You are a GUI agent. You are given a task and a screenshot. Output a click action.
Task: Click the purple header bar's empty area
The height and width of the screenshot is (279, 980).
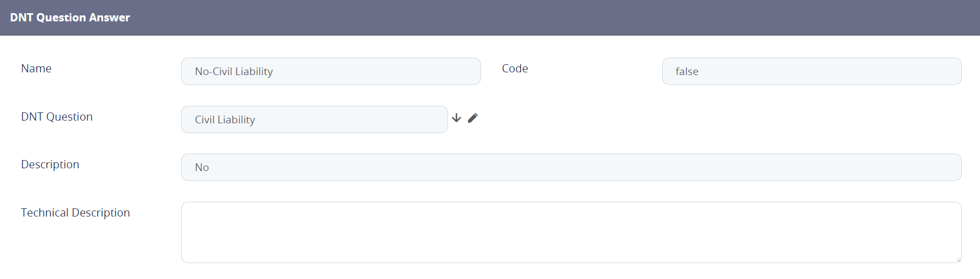tap(549, 18)
